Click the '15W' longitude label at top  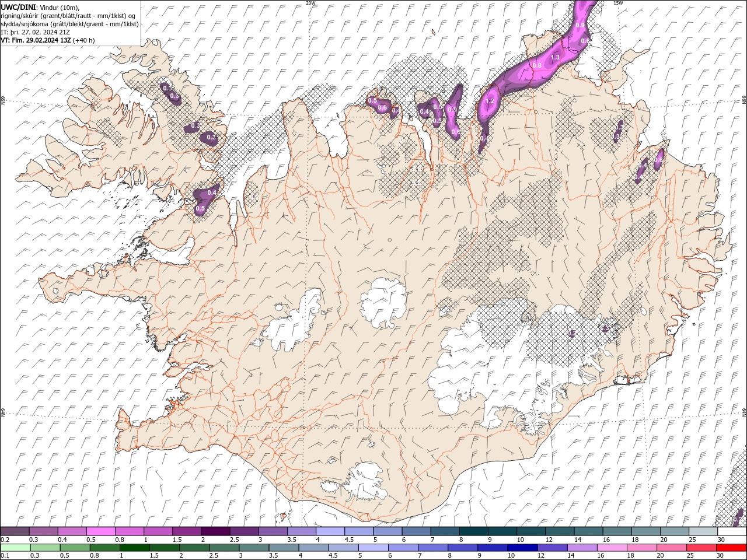click(618, 3)
